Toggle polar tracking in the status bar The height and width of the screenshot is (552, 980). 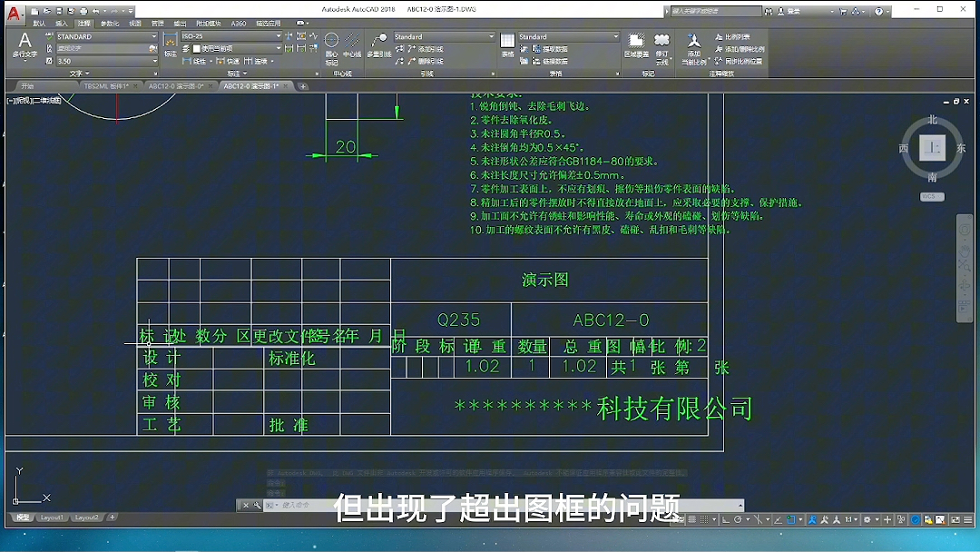click(739, 520)
